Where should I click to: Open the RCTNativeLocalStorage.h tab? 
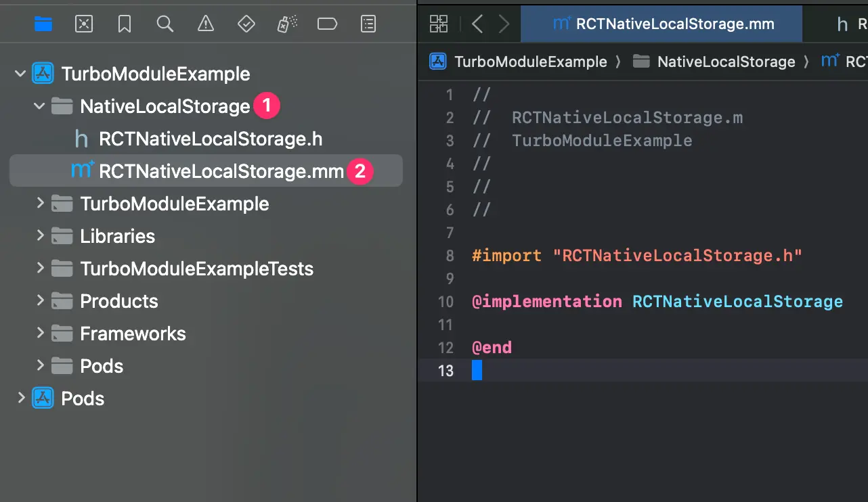(x=848, y=24)
